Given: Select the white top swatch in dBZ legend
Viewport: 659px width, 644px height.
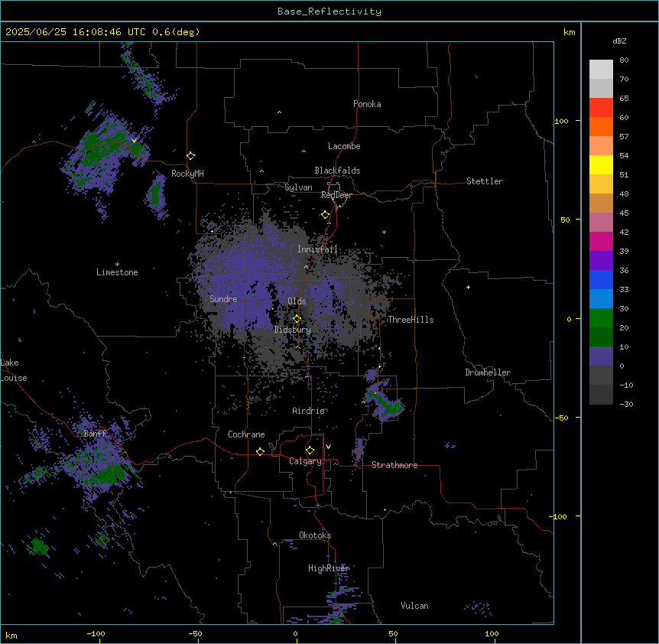Looking at the screenshot, I should [x=601, y=69].
